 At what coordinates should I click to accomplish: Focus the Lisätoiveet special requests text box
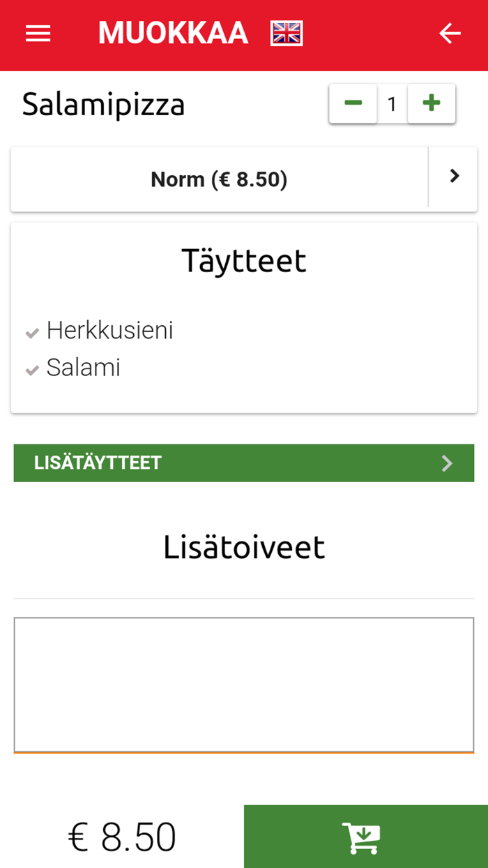(244, 684)
